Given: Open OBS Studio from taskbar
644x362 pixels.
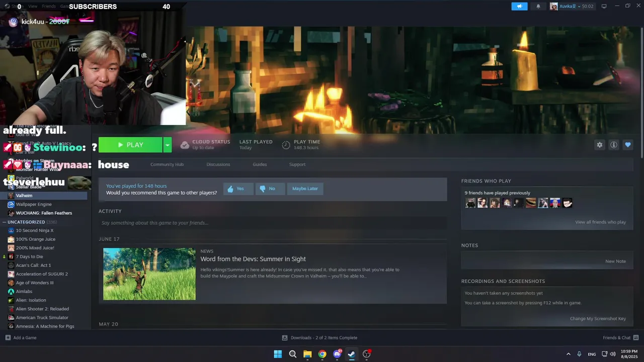Looking at the screenshot, I should coord(367,354).
